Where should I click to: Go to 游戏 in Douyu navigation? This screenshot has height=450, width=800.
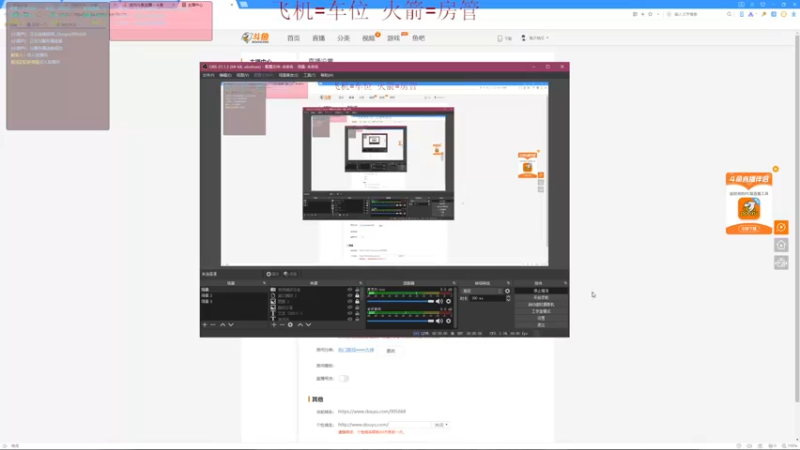click(393, 38)
